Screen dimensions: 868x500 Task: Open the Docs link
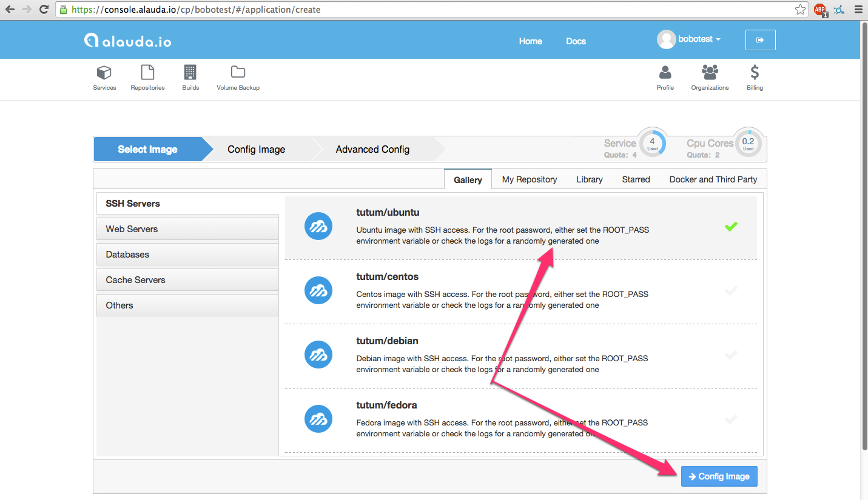point(576,41)
